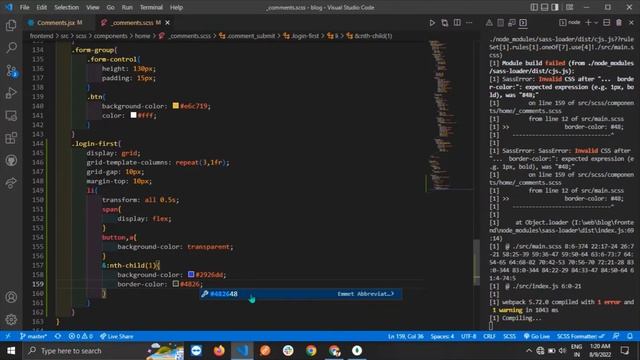This screenshot has height=360, width=640.
Task: Select the node terminal instance
Action: pyautogui.click(x=570, y=23)
